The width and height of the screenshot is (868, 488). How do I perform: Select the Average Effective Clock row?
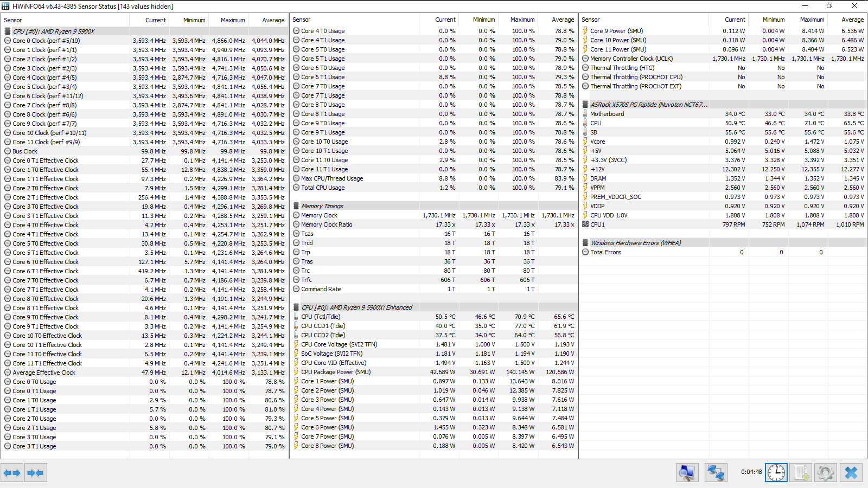click(144, 373)
